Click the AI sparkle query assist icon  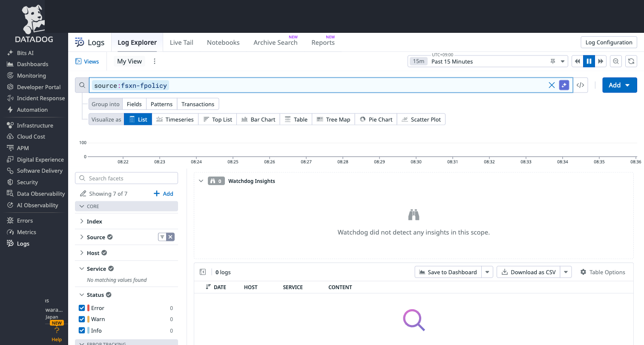(x=564, y=85)
